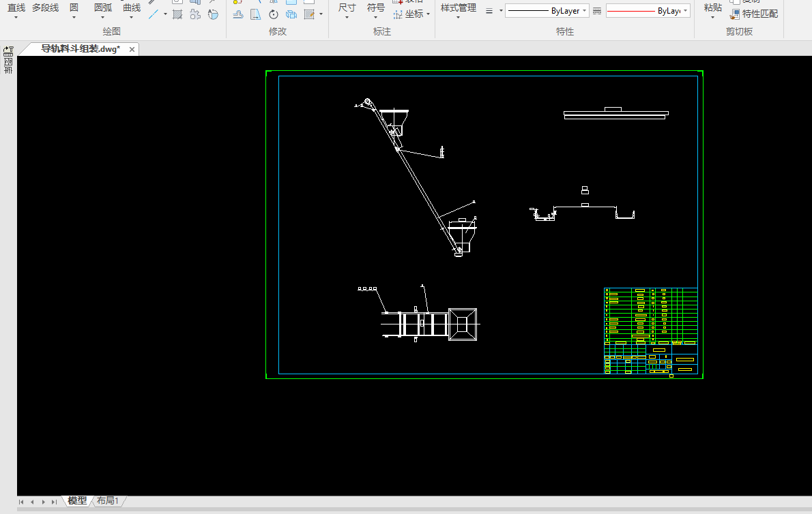Switch to the 模型 model tab
Viewport: 812px width, 514px height.
[x=77, y=500]
